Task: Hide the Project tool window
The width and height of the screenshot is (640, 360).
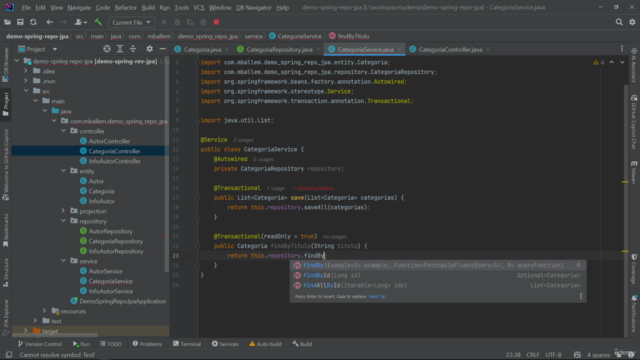Action: (x=162, y=49)
